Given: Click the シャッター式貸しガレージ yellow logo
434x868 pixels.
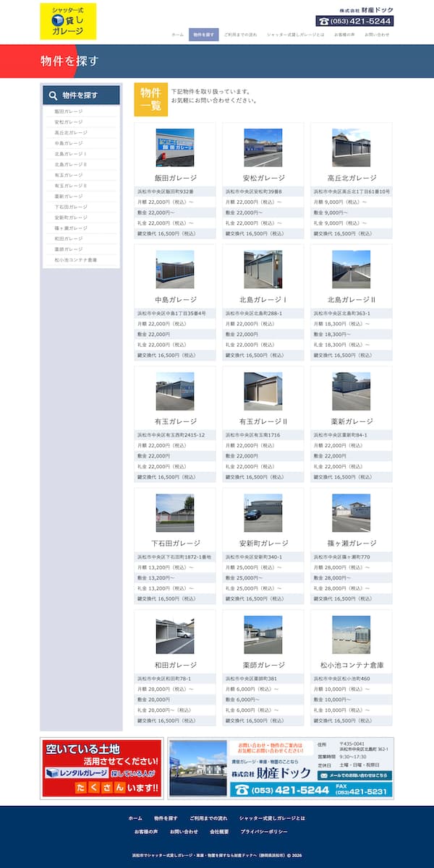Looking at the screenshot, I should [68, 21].
